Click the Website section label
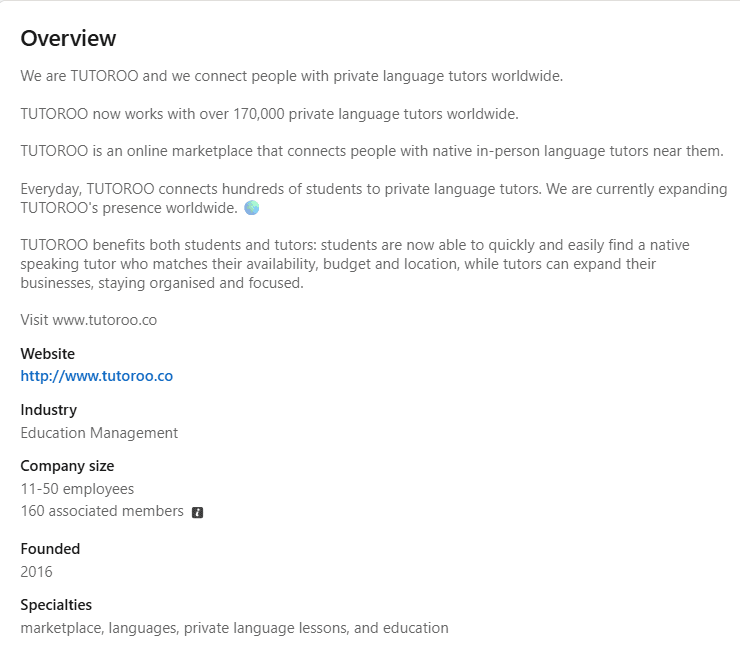The width and height of the screenshot is (740, 647). [x=47, y=354]
